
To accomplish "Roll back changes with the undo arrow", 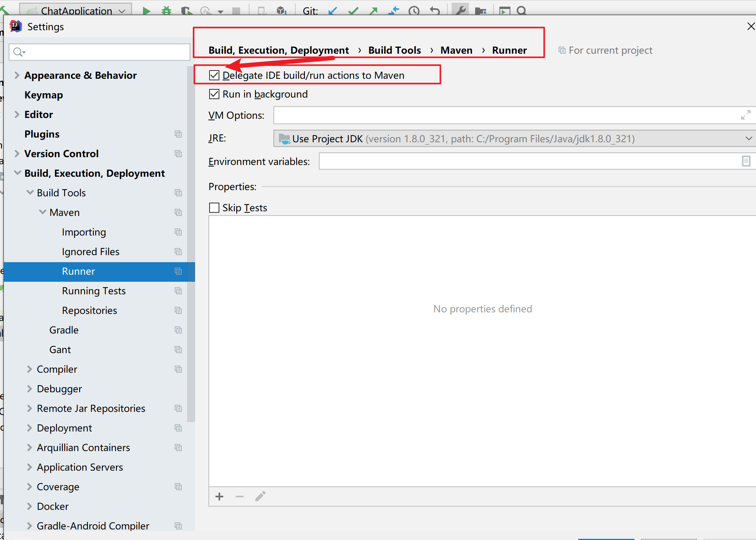I will coord(434,11).
